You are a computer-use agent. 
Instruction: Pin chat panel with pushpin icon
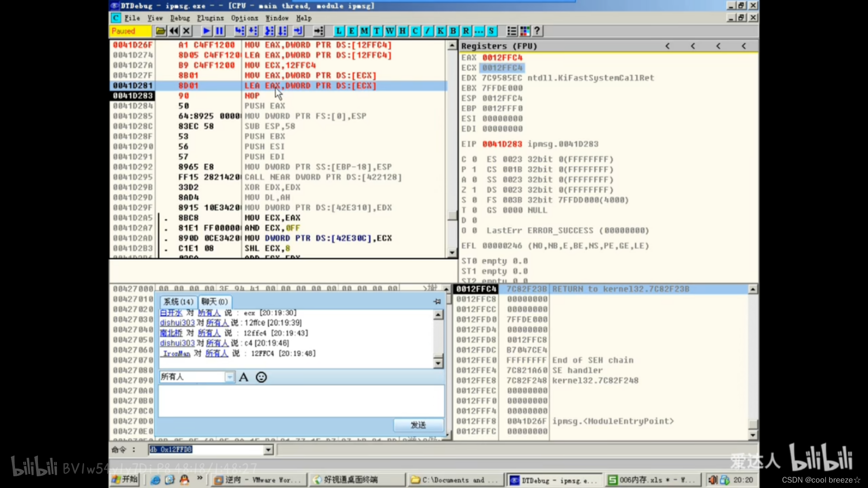(x=437, y=301)
